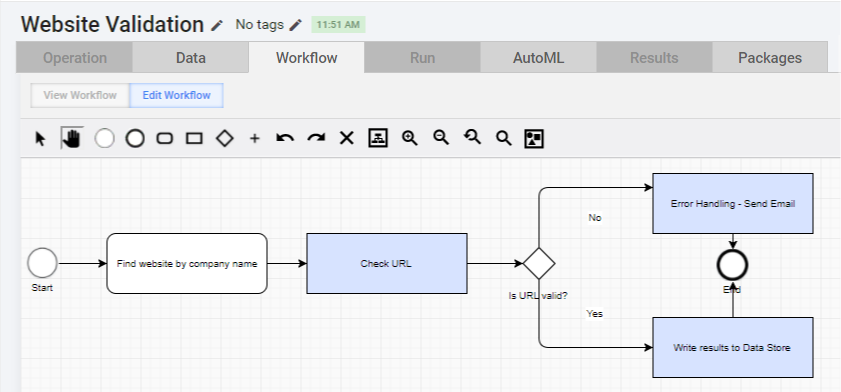The width and height of the screenshot is (841, 392).
Task: Edit the Website Validation title with pencil
Action: click(x=217, y=25)
